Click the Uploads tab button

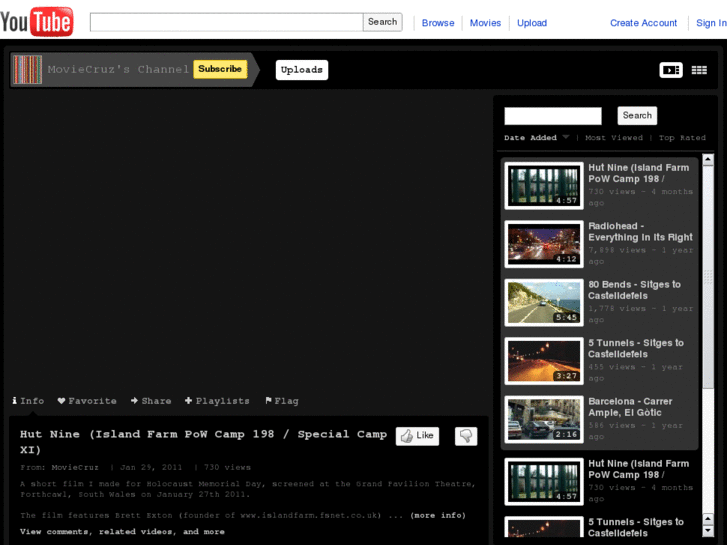coord(302,70)
